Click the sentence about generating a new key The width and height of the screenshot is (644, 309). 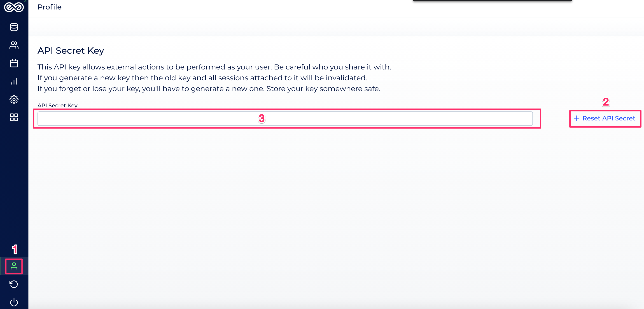click(202, 78)
